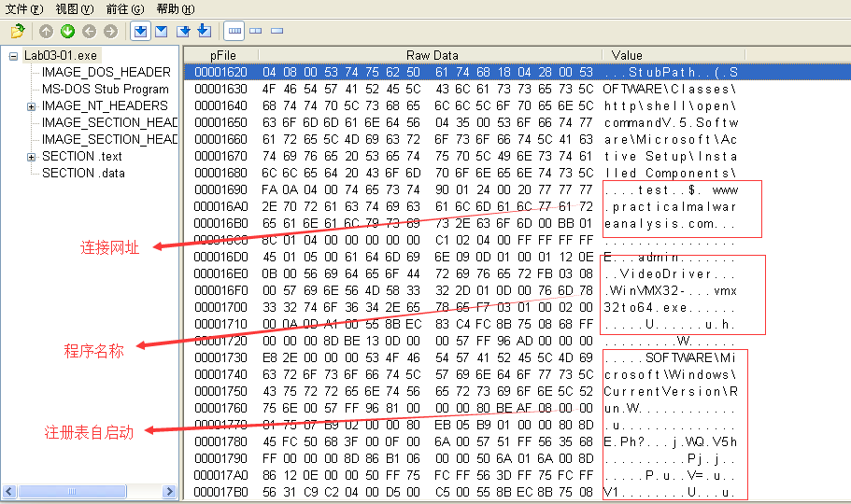Collapse the Lab03-01.exe tree root
The image size is (851, 504).
click(13, 56)
